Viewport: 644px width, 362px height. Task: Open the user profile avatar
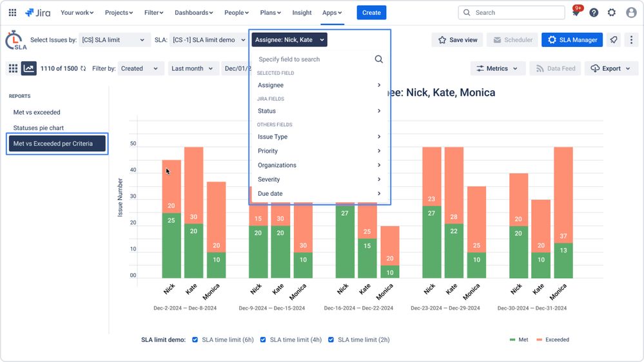pos(631,13)
